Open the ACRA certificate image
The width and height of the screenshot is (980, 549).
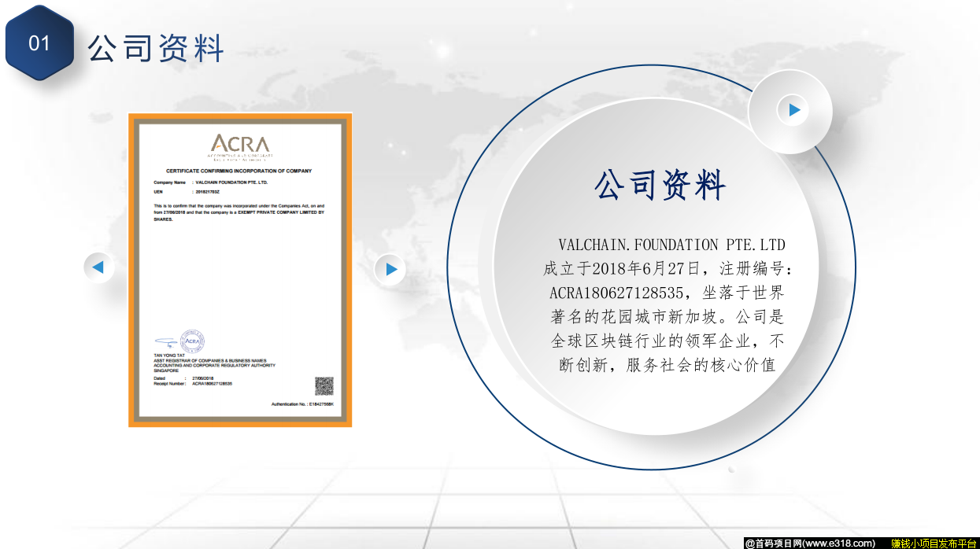(x=240, y=271)
